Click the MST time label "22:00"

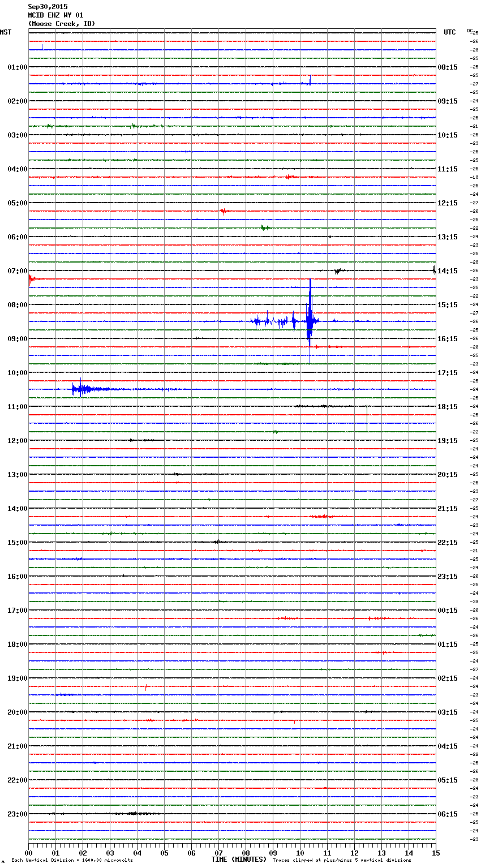click(x=18, y=780)
